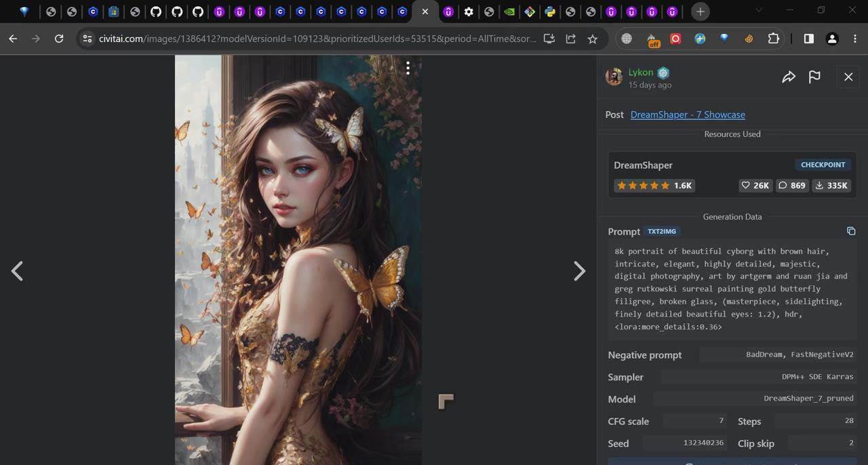This screenshot has width=868, height=465.
Task: Open comments via the speech bubble icon
Action: pos(792,185)
